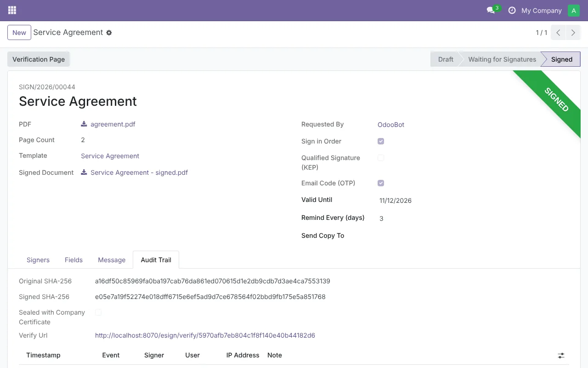Screen dimensions: 588x368
Task: Click the SIGN/2026/00044 reference text
Action: [x=47, y=87]
